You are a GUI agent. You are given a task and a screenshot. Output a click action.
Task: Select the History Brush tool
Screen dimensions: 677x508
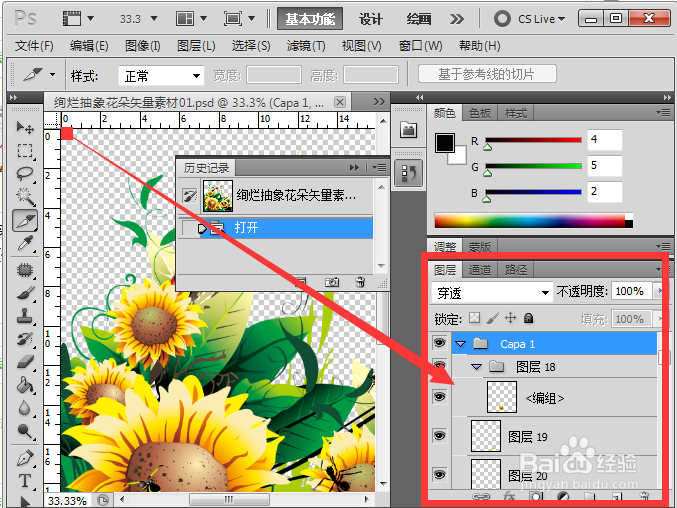25,339
